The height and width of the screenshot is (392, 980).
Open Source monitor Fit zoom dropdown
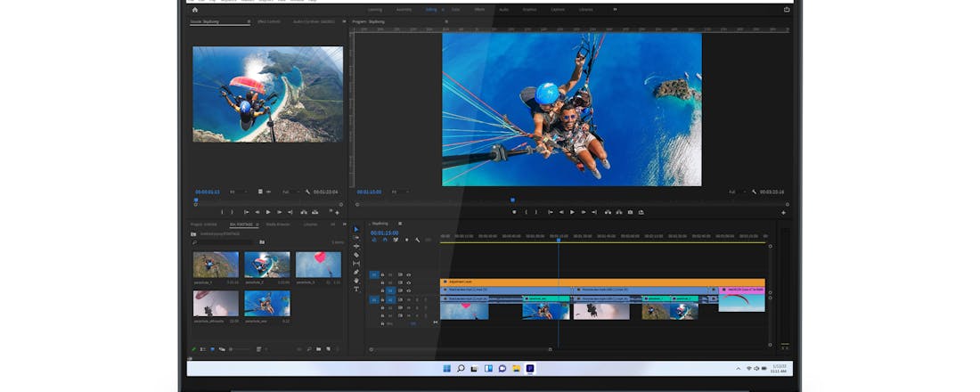tap(238, 192)
